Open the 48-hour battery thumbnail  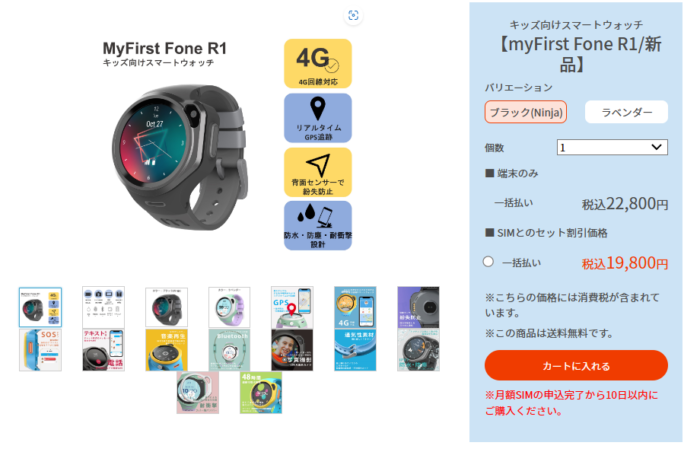pos(261,393)
